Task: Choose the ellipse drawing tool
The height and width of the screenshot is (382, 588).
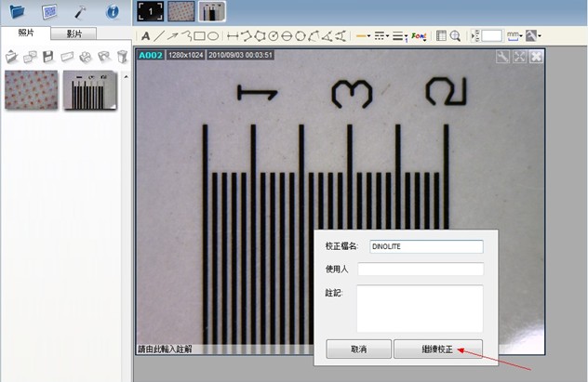Action: pos(213,36)
